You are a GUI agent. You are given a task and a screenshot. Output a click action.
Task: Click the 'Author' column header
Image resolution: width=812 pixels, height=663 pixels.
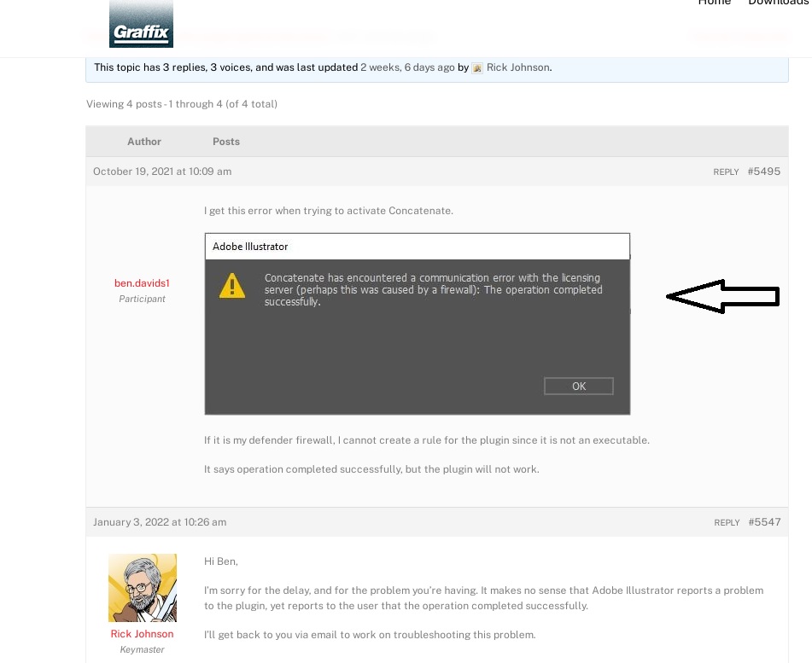pos(144,142)
